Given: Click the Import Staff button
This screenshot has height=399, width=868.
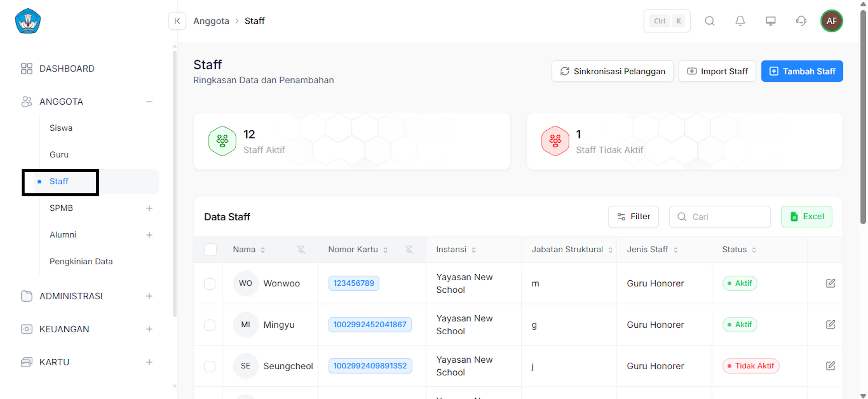Looking at the screenshot, I should coord(717,71).
